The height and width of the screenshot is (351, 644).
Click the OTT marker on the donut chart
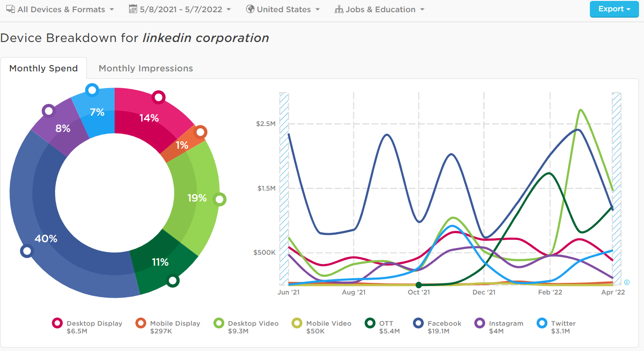point(172,281)
